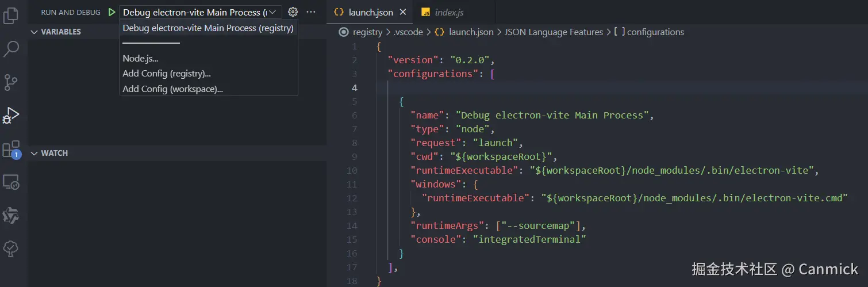Click the "0.2.0" version value

[x=470, y=60]
